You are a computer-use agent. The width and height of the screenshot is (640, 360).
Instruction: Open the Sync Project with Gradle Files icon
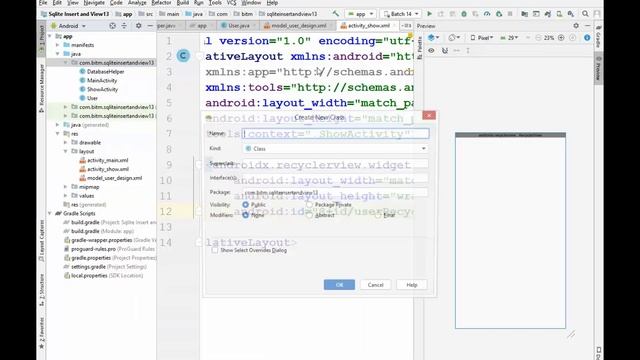point(548,14)
